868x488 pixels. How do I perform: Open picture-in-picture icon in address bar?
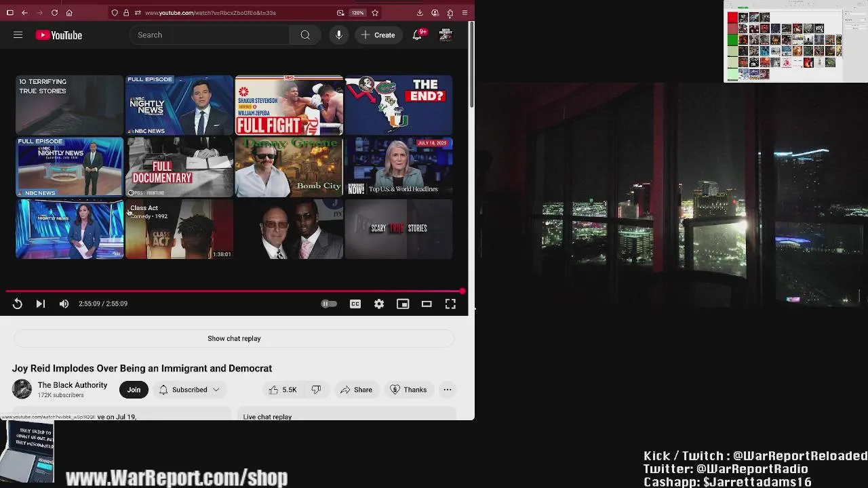coord(340,12)
